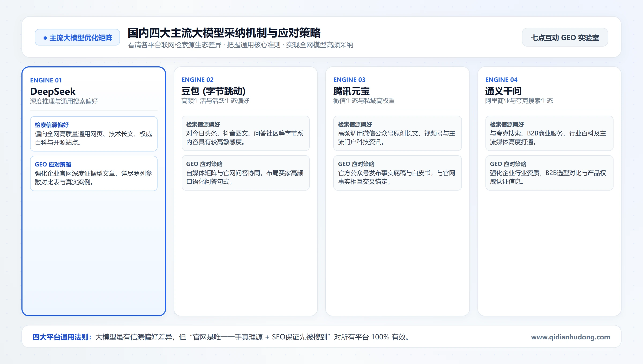The image size is (643, 364).
Task: Open DeepSeek's 检索信源偏好 box
Action: (x=94, y=134)
